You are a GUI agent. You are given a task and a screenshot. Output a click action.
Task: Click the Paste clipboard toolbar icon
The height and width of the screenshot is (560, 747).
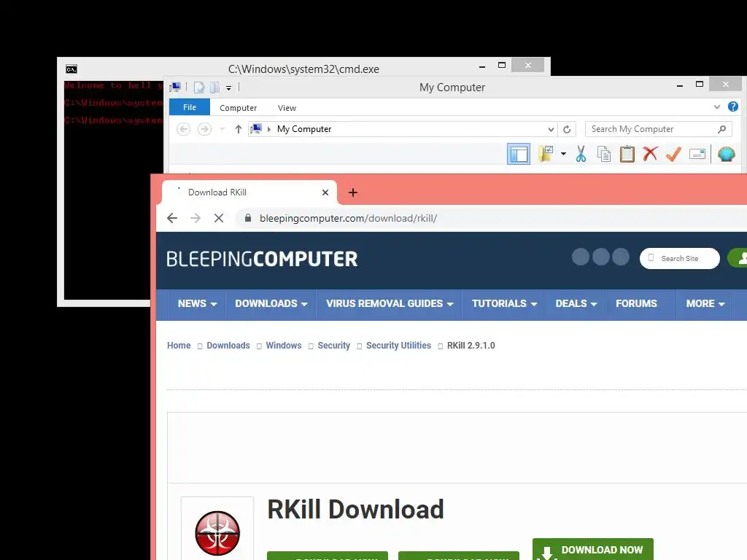click(x=627, y=154)
